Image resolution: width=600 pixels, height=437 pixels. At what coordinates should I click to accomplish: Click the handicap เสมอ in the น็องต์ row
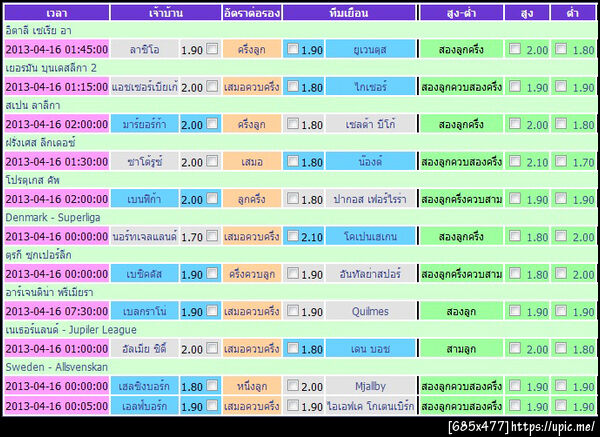click(x=252, y=161)
